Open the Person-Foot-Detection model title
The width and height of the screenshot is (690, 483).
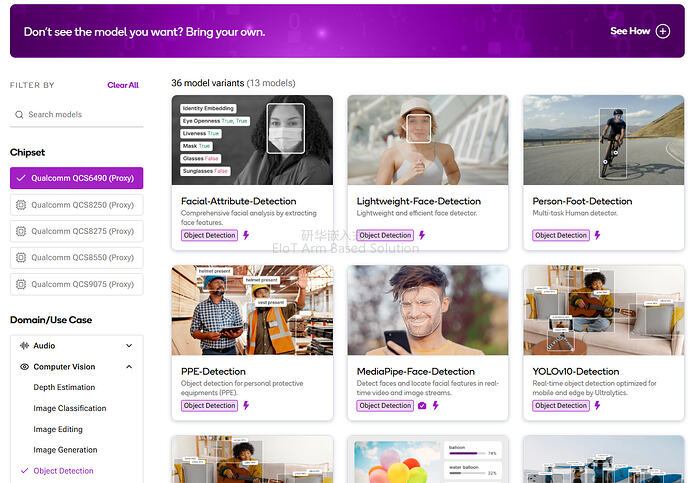(582, 201)
